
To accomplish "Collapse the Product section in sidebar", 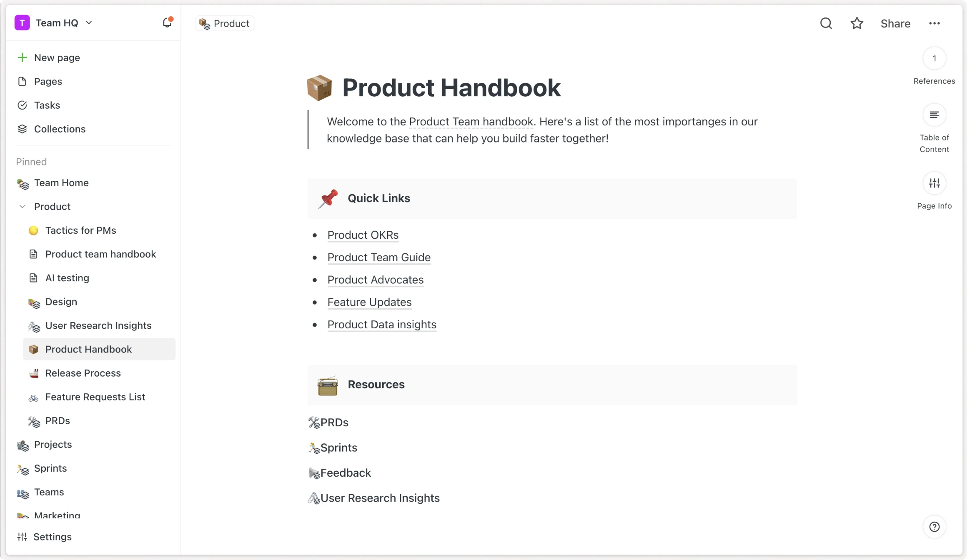I will pyautogui.click(x=23, y=207).
